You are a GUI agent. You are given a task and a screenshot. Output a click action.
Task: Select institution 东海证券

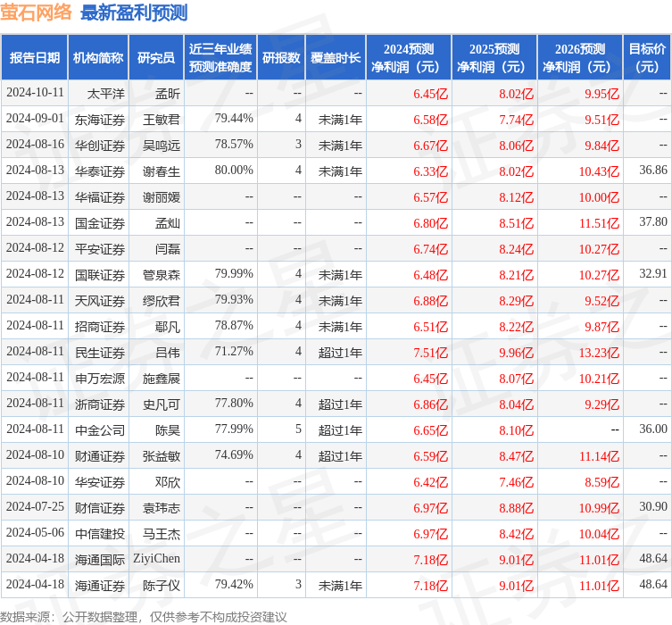(x=99, y=120)
